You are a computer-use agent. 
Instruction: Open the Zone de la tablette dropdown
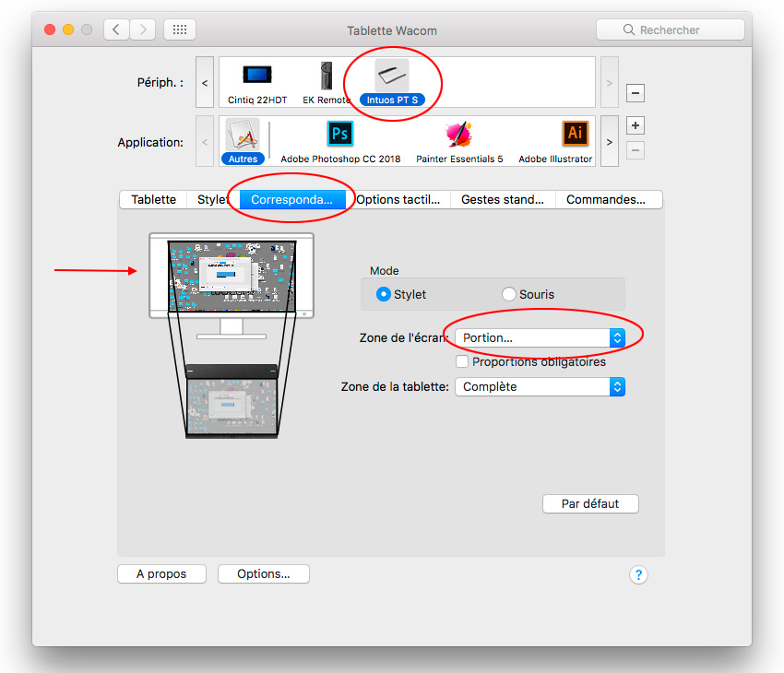(540, 387)
